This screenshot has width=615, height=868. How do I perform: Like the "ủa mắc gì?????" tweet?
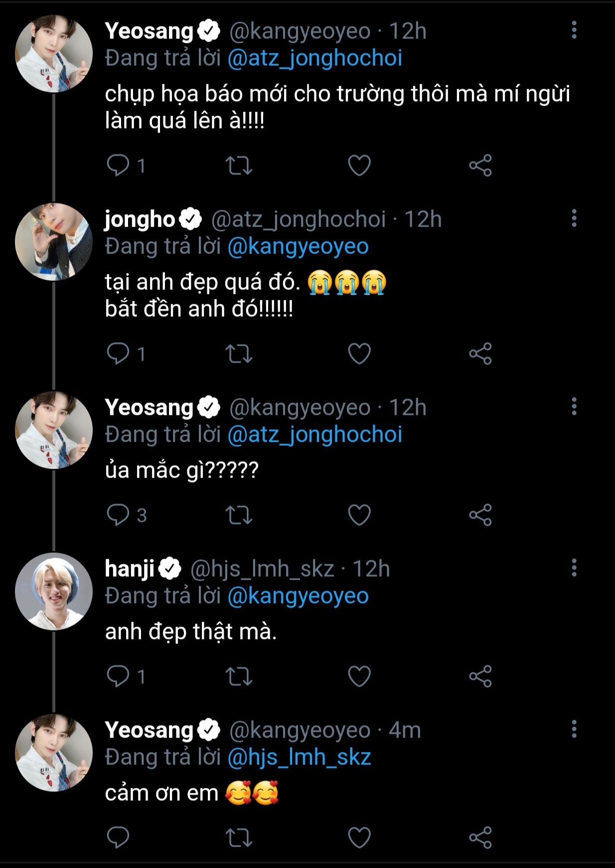[x=359, y=515]
